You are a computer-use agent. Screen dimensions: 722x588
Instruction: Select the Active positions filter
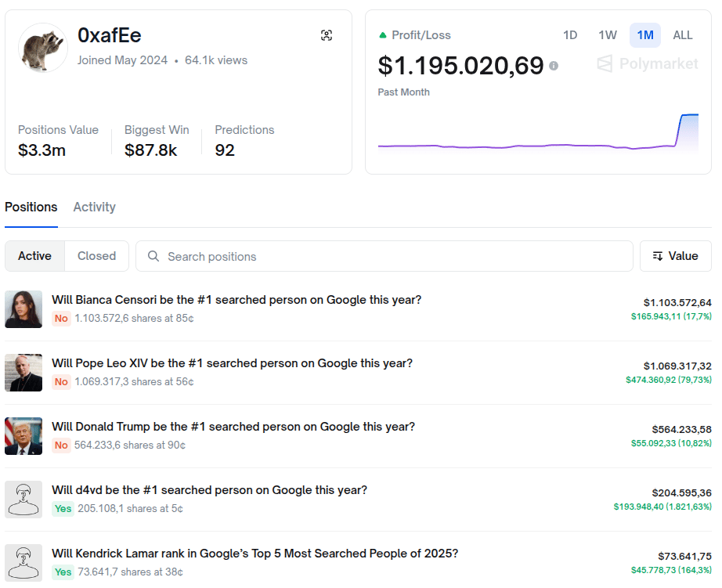coord(34,256)
